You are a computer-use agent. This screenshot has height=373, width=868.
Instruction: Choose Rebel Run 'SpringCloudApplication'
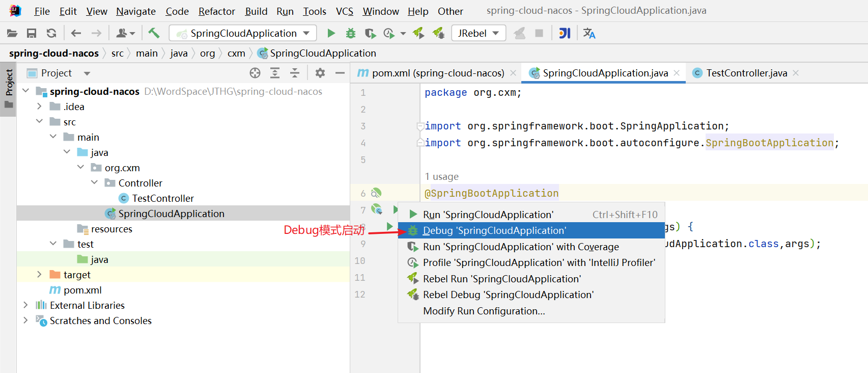[531, 279]
